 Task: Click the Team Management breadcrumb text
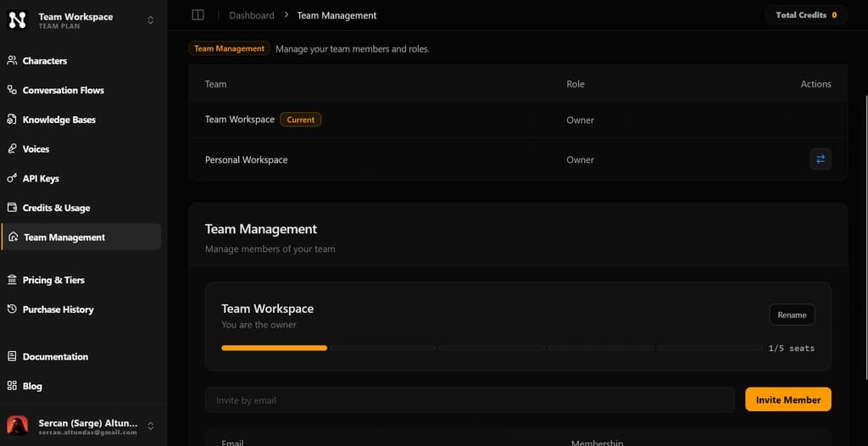[337, 15]
